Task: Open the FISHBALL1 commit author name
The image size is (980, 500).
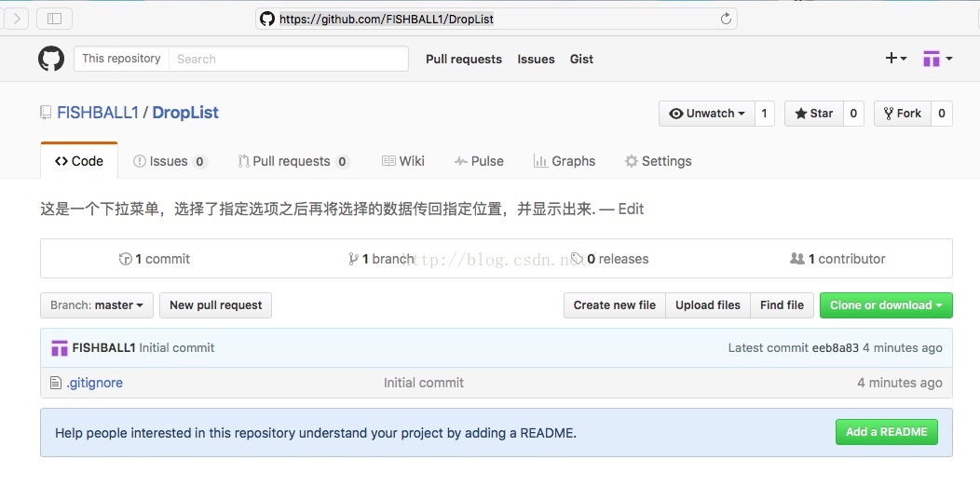Action: [x=103, y=348]
